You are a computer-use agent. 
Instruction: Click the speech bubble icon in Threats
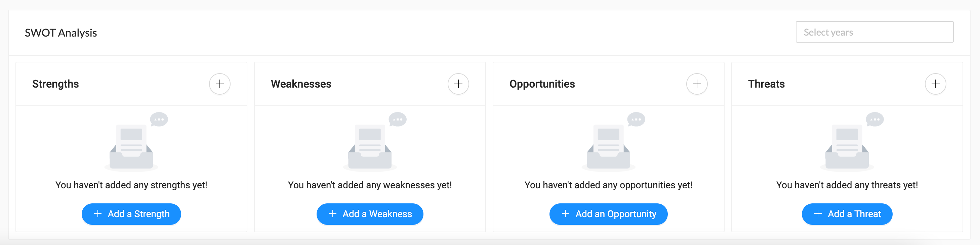point(874,119)
